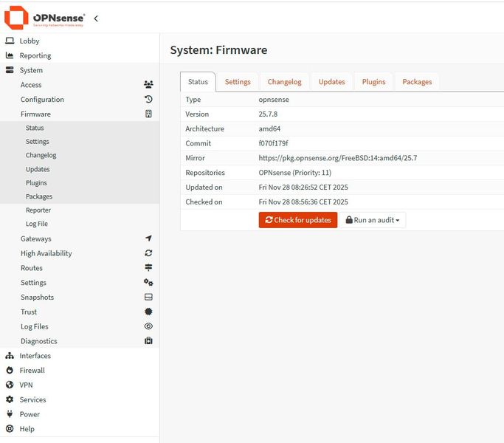
Task: Expand the Firewall menu section
Action: pos(80,370)
